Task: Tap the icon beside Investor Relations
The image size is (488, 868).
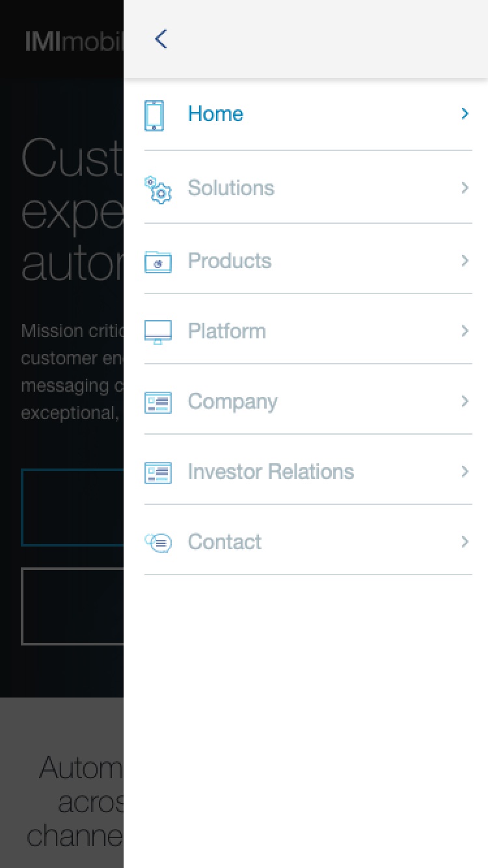Action: tap(157, 472)
